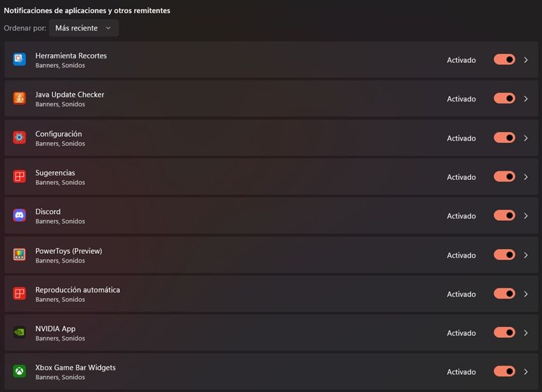Click the Java Update Checker icon
The width and height of the screenshot is (542, 392).
point(20,99)
